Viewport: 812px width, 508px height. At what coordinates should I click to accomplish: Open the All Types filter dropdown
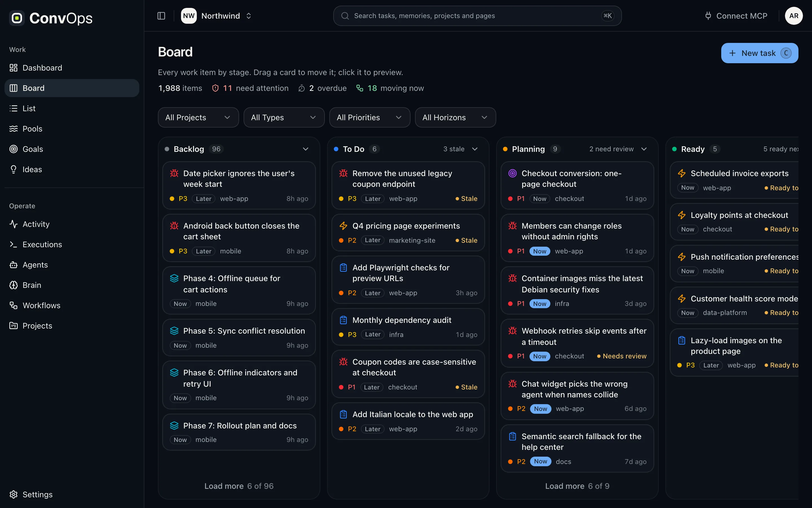click(x=284, y=117)
